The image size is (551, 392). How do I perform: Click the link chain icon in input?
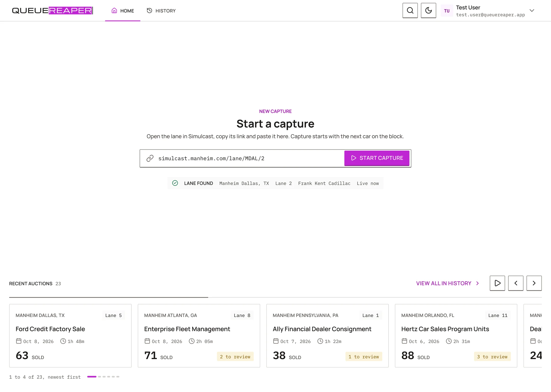[150, 158]
